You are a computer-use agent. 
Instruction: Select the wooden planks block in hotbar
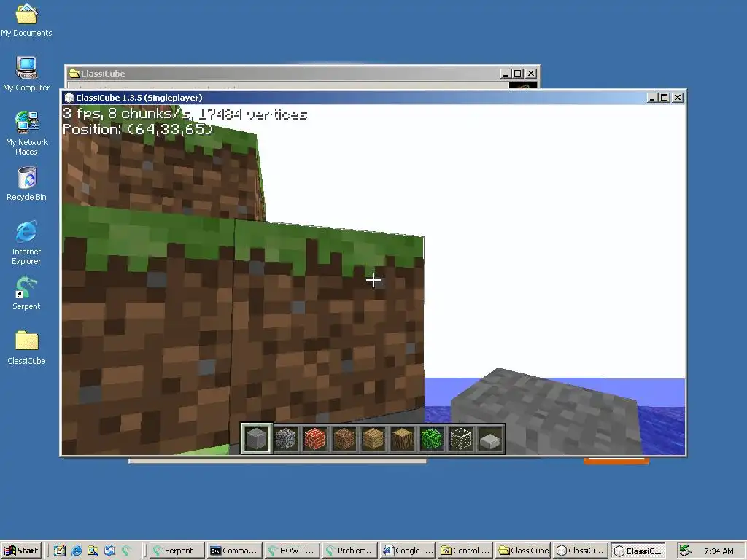[373, 438]
